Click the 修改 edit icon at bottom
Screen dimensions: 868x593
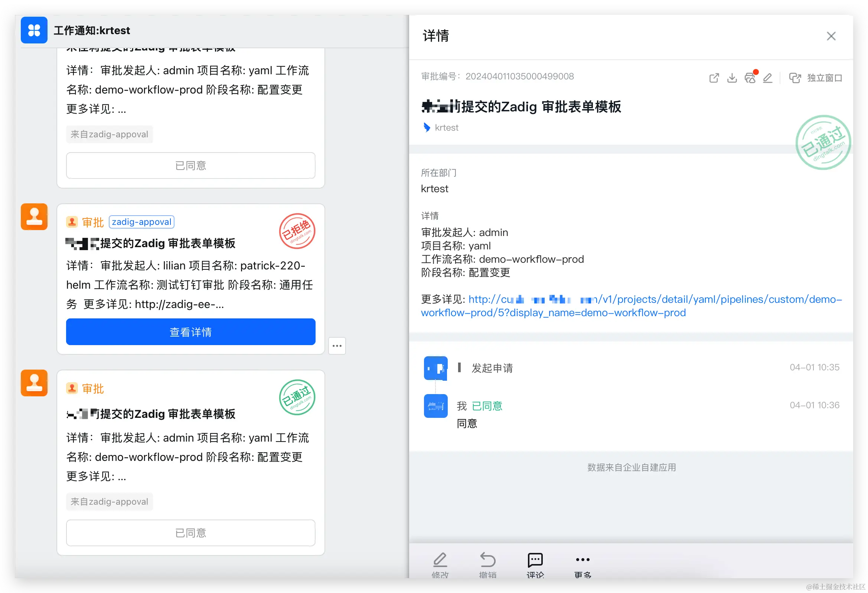click(440, 560)
